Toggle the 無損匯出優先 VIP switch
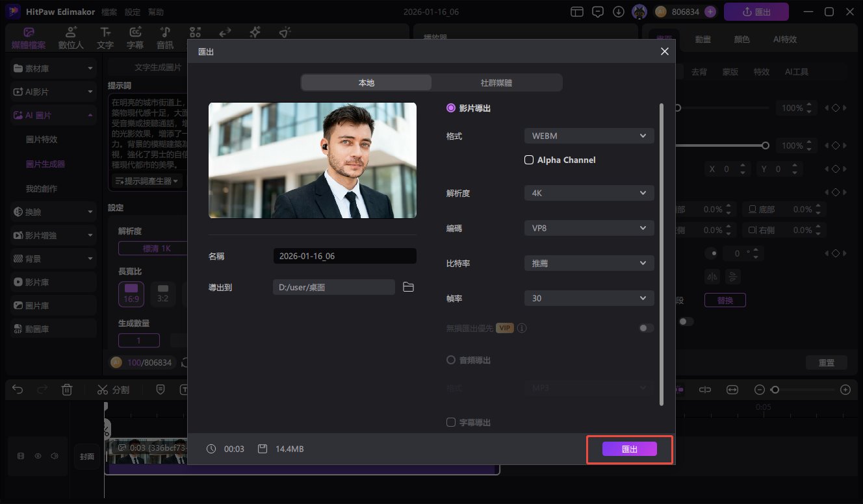The image size is (863, 504). [x=645, y=328]
